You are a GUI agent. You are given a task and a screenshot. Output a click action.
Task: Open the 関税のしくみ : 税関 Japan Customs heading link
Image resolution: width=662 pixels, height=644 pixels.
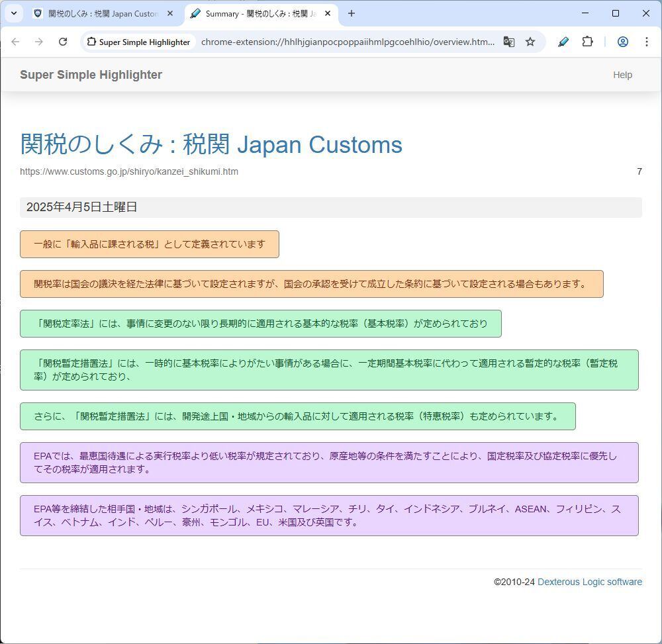[211, 144]
